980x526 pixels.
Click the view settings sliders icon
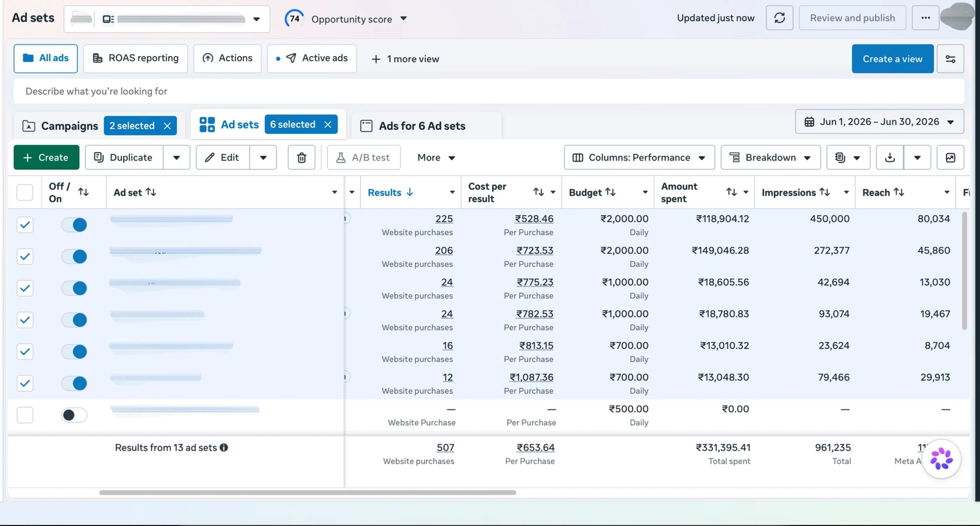pos(950,59)
